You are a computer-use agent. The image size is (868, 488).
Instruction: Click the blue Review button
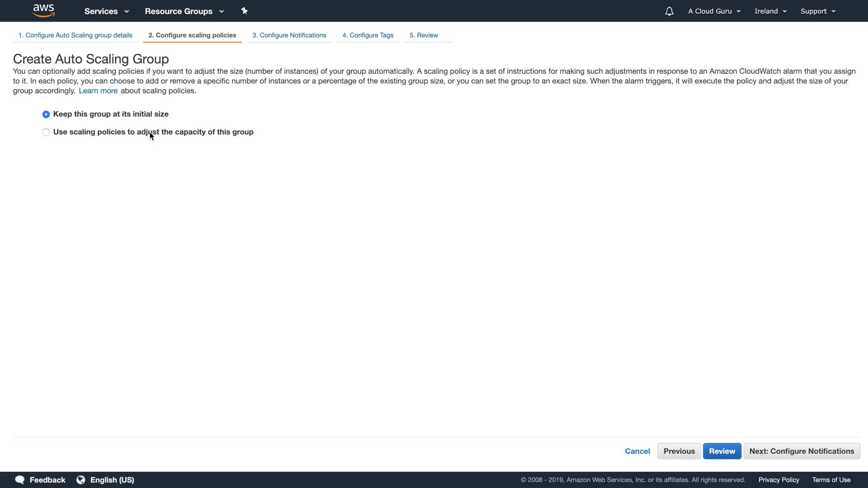click(x=722, y=451)
